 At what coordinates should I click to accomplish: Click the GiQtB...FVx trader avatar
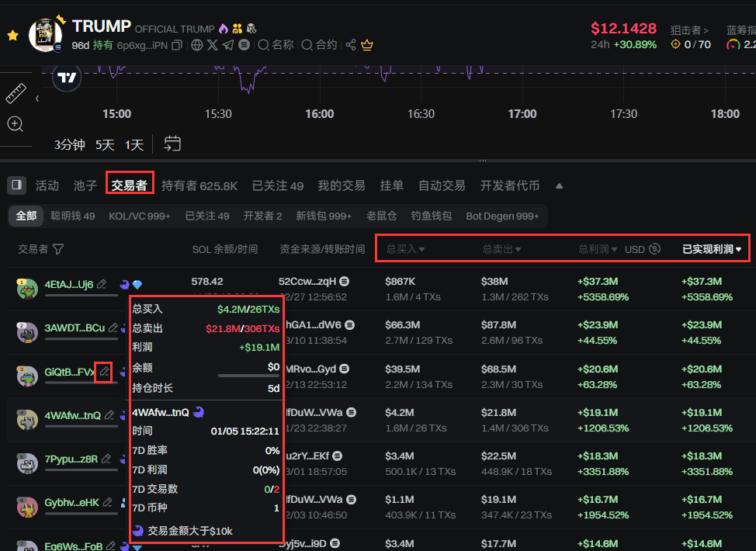click(x=27, y=376)
